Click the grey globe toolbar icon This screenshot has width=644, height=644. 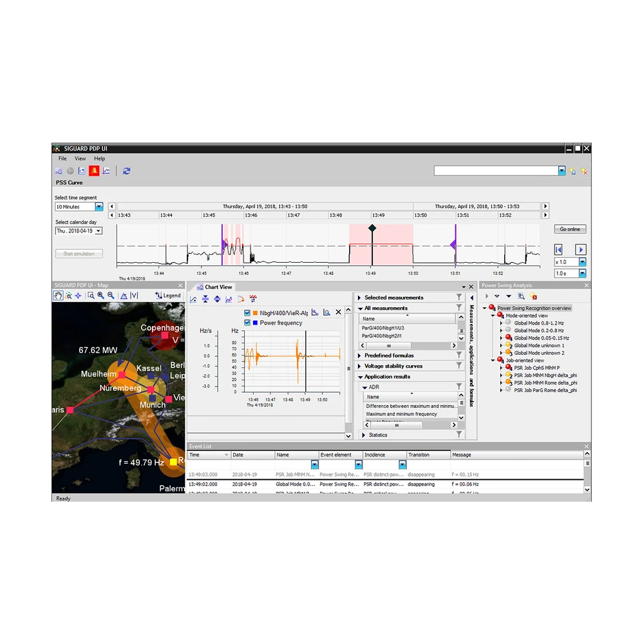click(x=70, y=171)
